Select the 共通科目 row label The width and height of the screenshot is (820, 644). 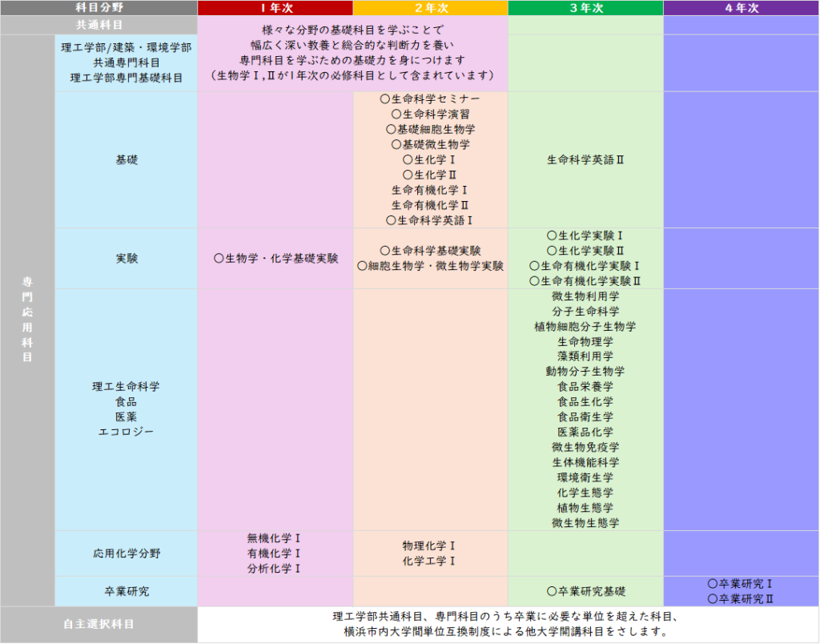click(x=98, y=26)
